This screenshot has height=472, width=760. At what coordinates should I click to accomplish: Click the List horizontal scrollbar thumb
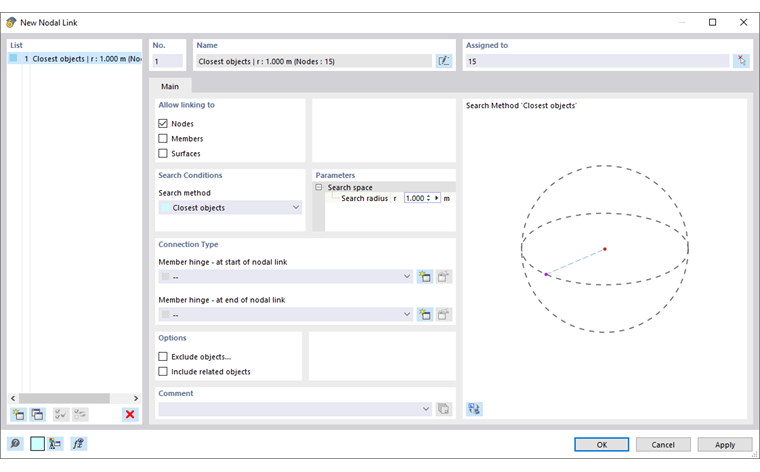point(64,398)
